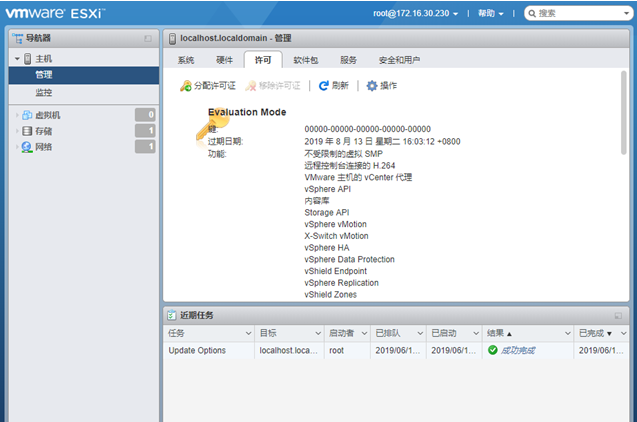The image size is (637, 422).
Task: Click the 操作 actions button label
Action: (x=388, y=86)
